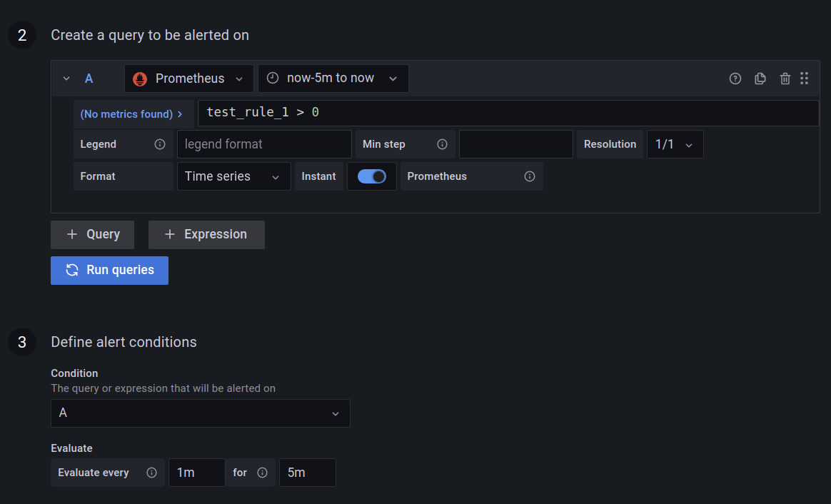831x504 pixels.
Task: Click the drag handle icon on query A
Action: (805, 79)
